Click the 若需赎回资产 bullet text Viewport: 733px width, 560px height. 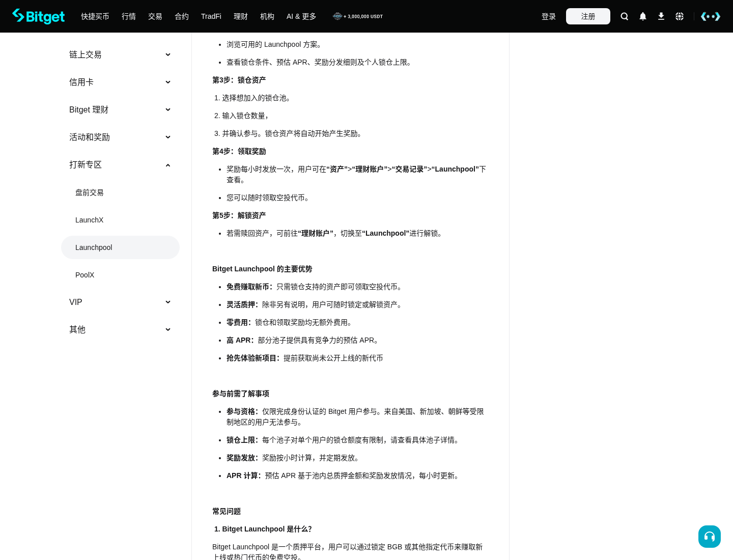(336, 233)
